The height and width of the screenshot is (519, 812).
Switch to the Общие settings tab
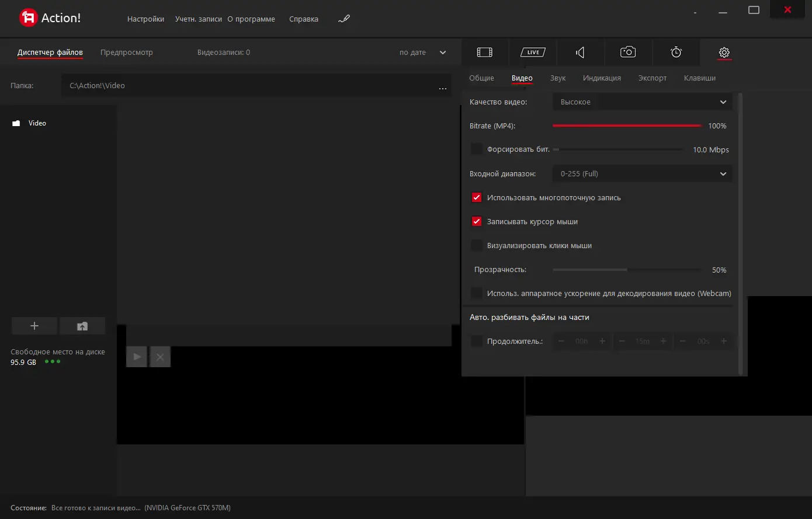481,78
